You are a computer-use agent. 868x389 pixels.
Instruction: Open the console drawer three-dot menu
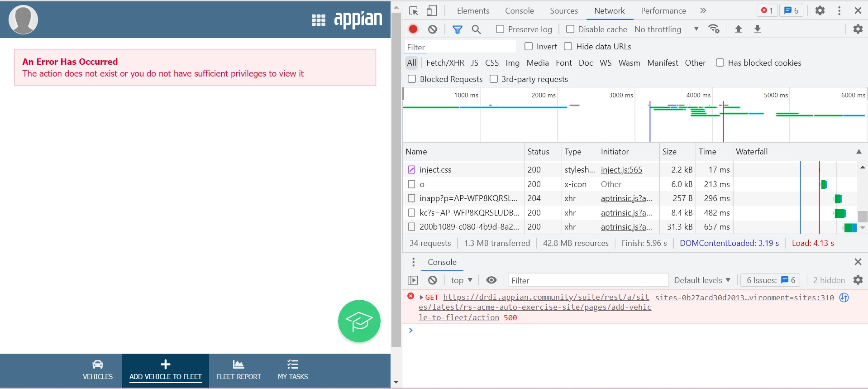(413, 262)
